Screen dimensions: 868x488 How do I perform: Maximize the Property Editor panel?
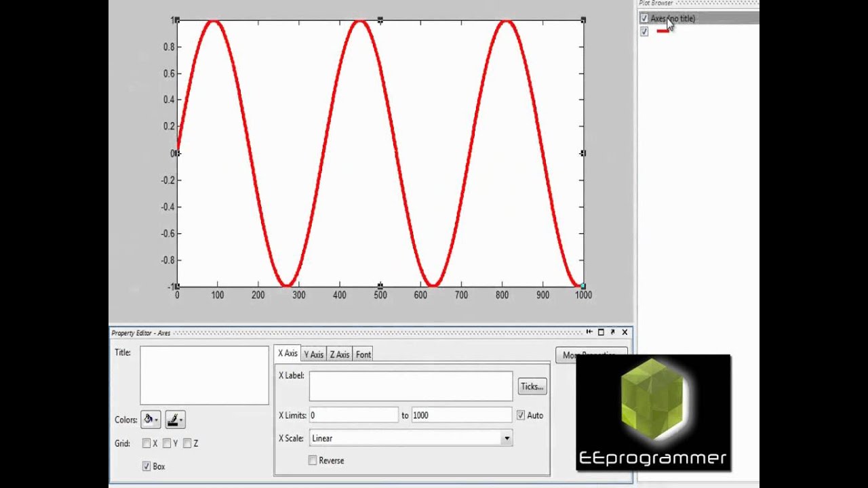click(x=601, y=332)
